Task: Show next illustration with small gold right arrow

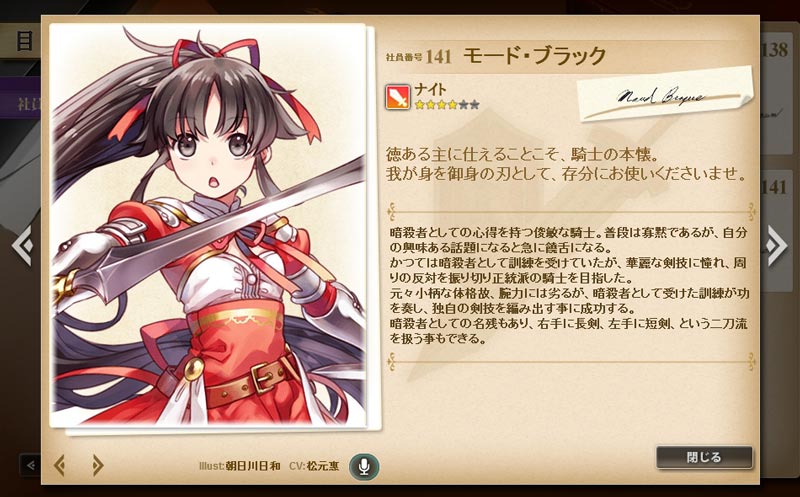Action: click(x=97, y=465)
